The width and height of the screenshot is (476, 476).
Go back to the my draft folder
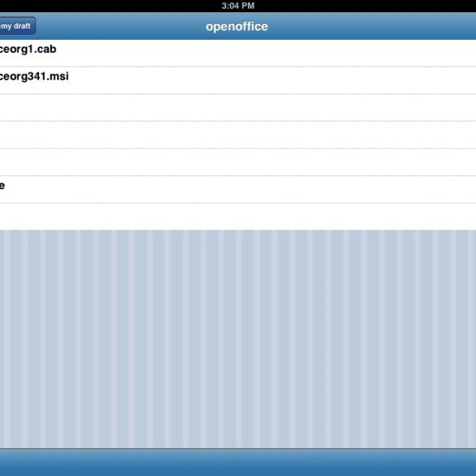(18, 26)
